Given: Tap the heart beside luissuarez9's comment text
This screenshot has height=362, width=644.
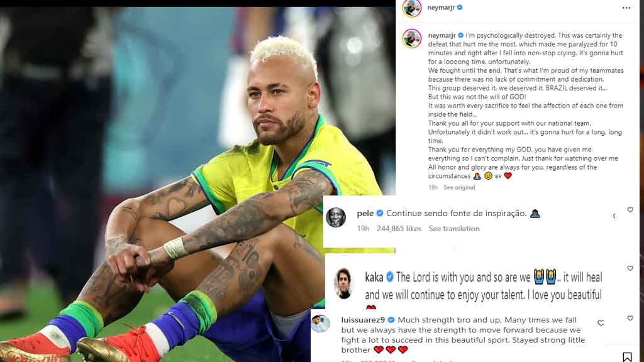Looking at the screenshot, I should (601, 324).
